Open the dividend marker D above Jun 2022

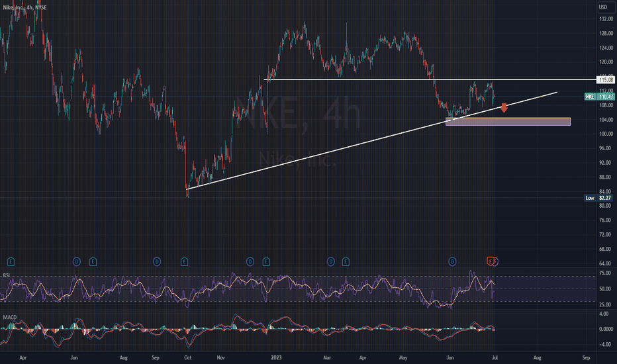(76, 261)
